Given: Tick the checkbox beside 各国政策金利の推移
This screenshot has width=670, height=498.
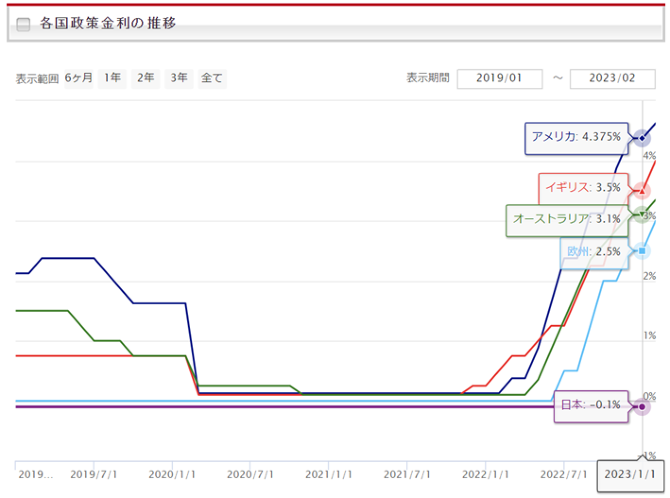Looking at the screenshot, I should [23, 25].
